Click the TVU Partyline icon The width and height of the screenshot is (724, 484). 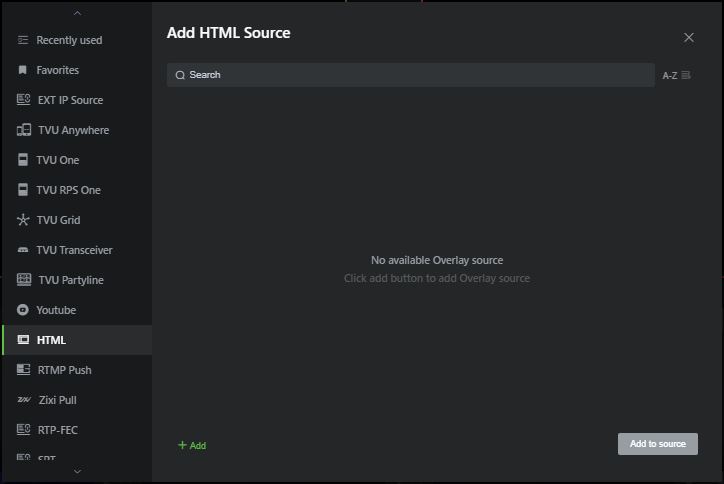(x=24, y=279)
